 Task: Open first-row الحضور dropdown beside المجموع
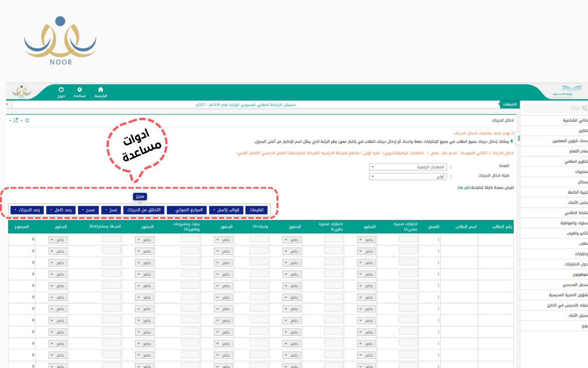pos(58,239)
